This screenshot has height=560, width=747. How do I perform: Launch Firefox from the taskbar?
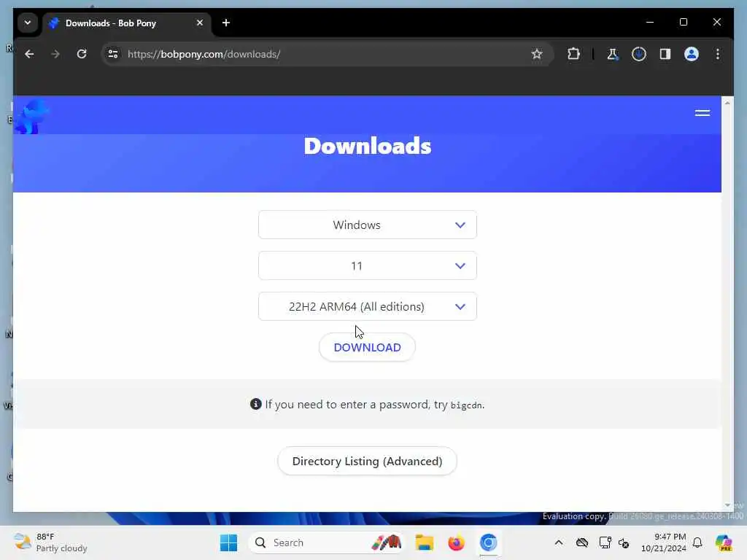tap(457, 542)
